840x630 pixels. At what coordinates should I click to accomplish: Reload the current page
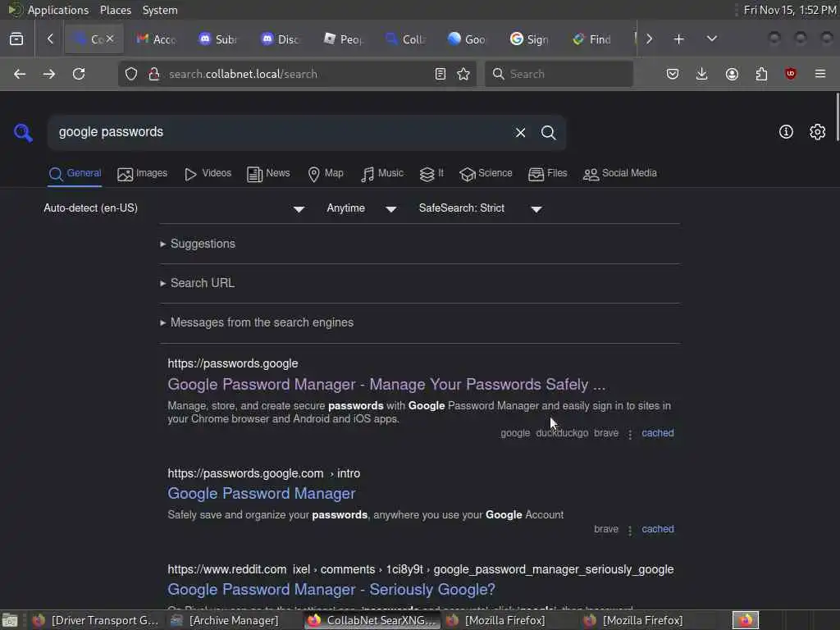click(x=79, y=74)
